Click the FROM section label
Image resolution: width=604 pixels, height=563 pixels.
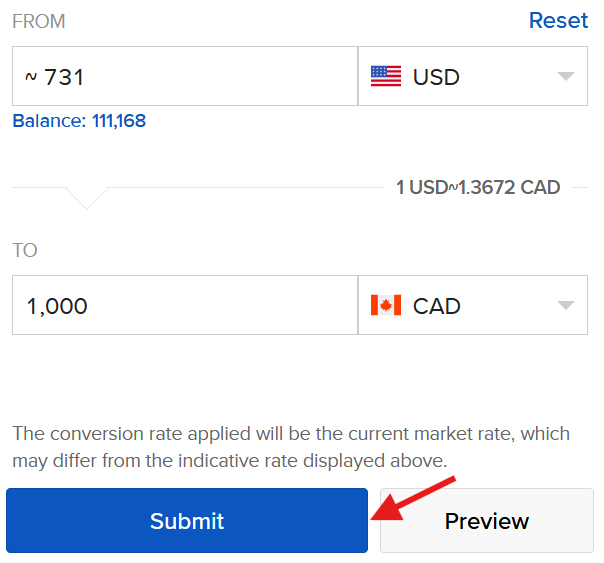point(39,21)
